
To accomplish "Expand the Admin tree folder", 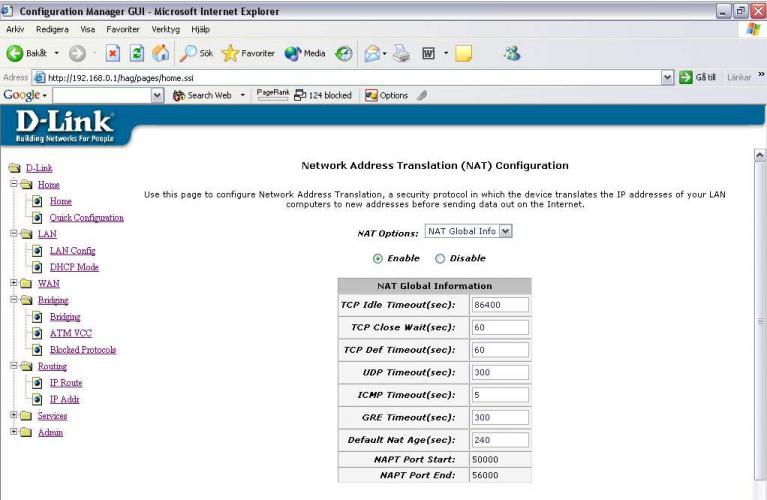I will tap(14, 432).
